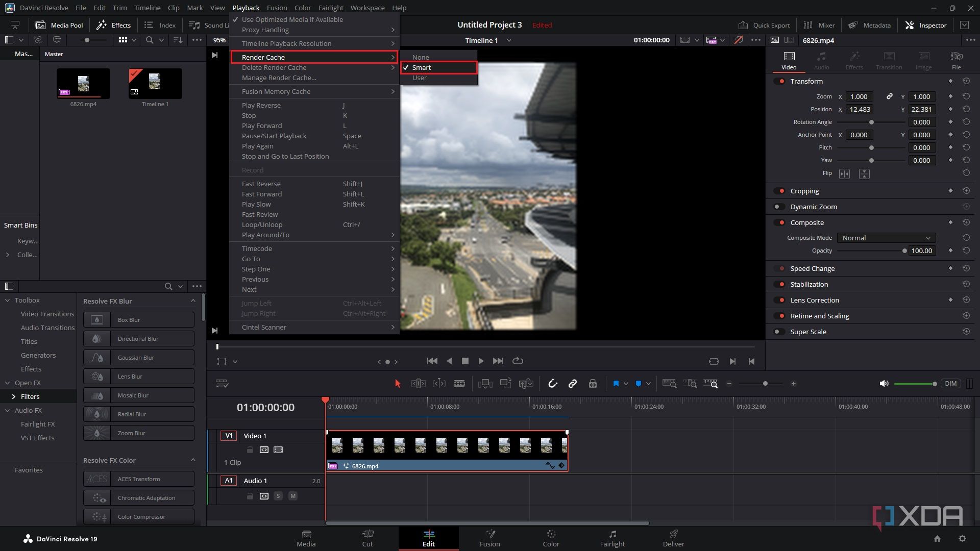The width and height of the screenshot is (980, 551).
Task: Switch to the Color page
Action: (x=551, y=538)
